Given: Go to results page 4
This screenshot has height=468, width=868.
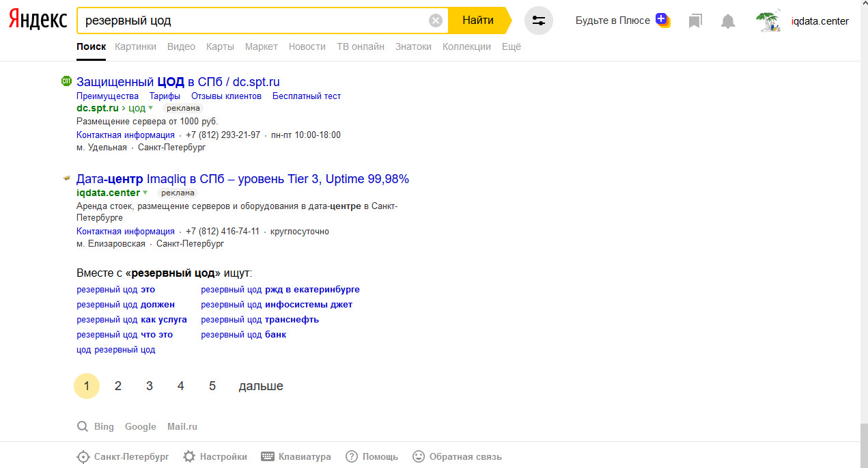Looking at the screenshot, I should pos(181,386).
